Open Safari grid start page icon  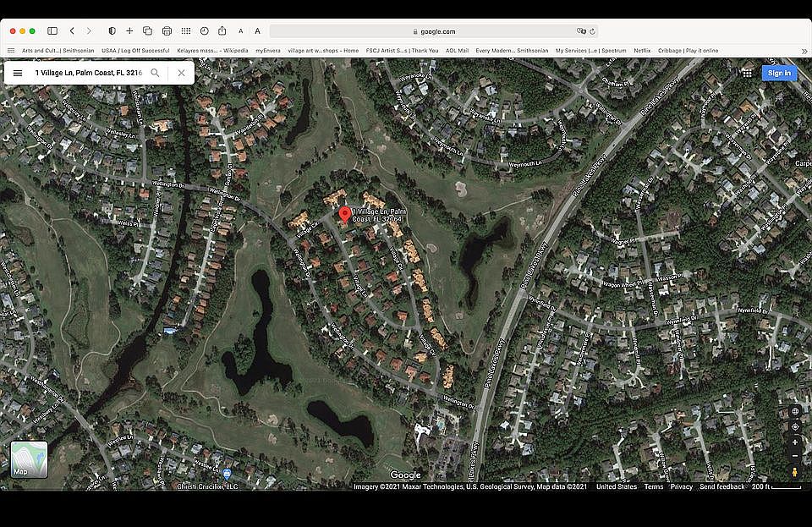coord(186,31)
